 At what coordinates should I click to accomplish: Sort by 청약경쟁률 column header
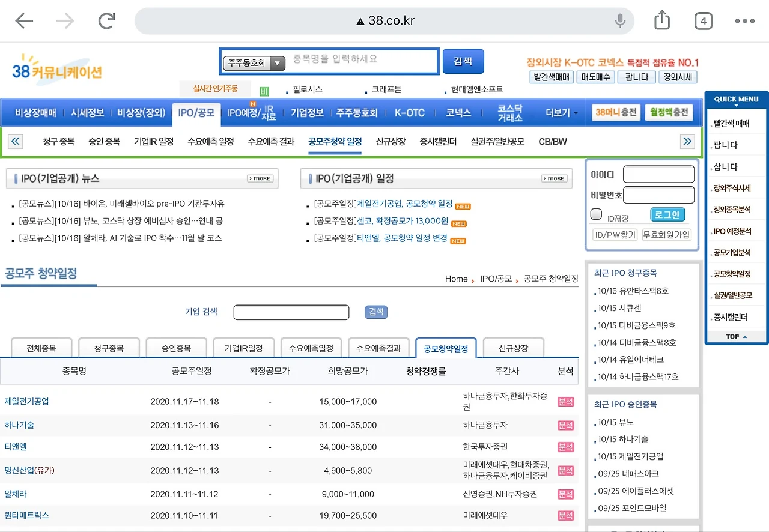(x=426, y=372)
